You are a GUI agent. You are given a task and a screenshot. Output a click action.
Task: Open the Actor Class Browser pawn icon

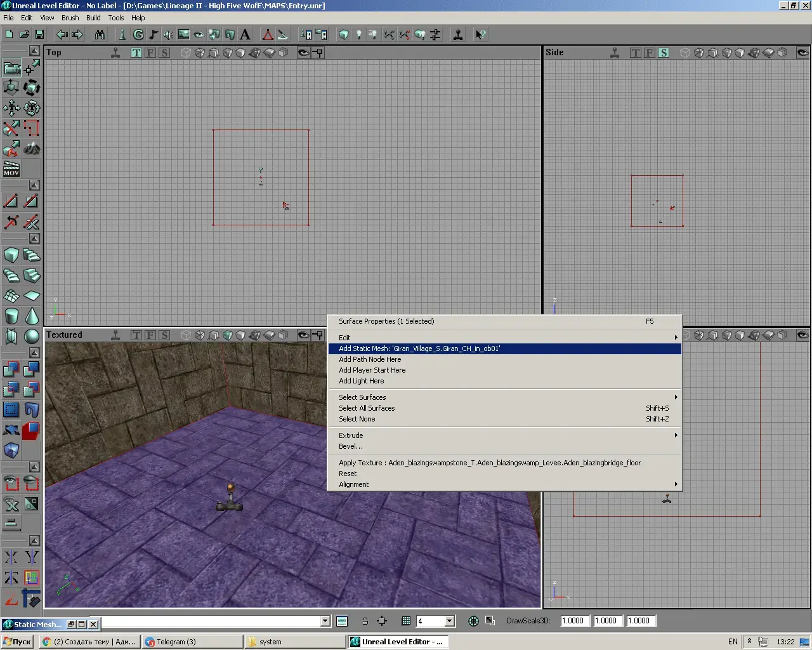click(x=123, y=34)
